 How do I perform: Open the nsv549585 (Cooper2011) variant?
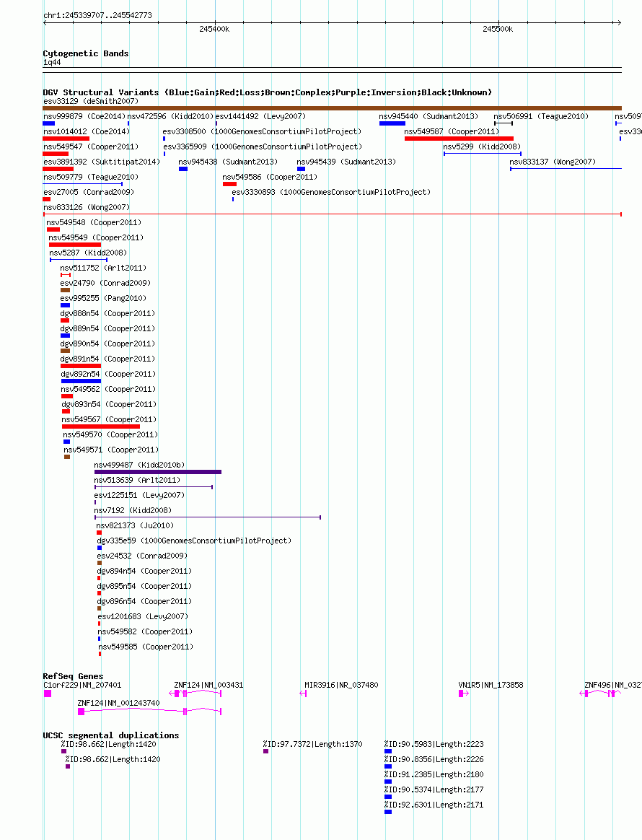pos(146,647)
